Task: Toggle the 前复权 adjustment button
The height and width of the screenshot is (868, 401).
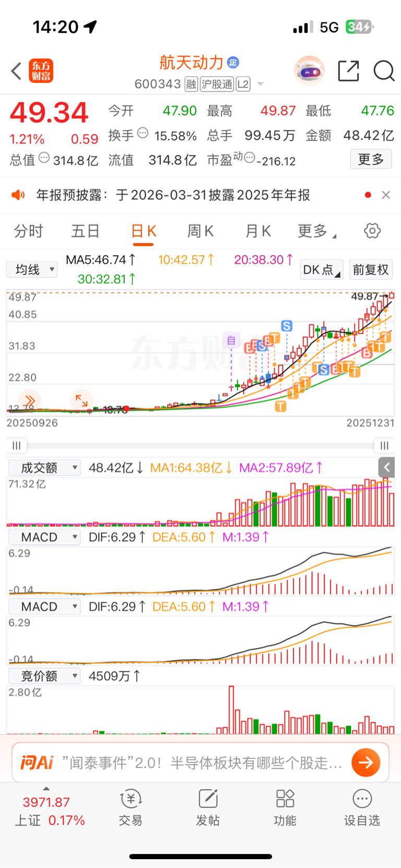Action: pyautogui.click(x=371, y=269)
